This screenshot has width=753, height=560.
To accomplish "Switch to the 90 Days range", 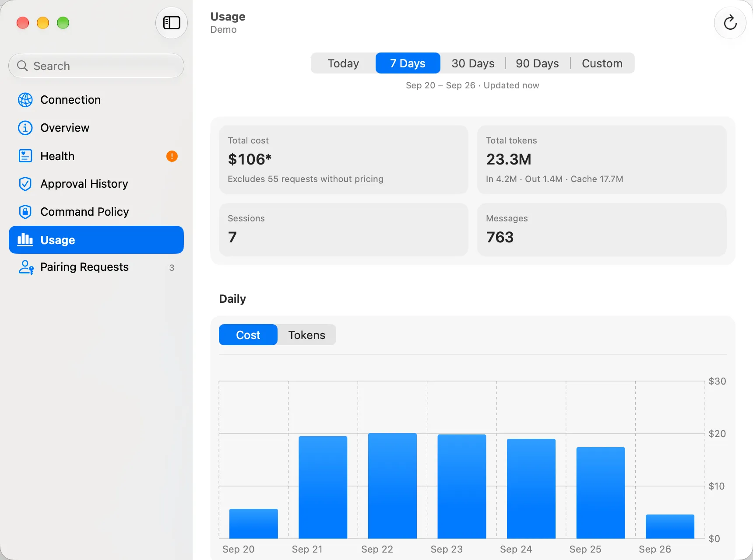I will coord(538,63).
